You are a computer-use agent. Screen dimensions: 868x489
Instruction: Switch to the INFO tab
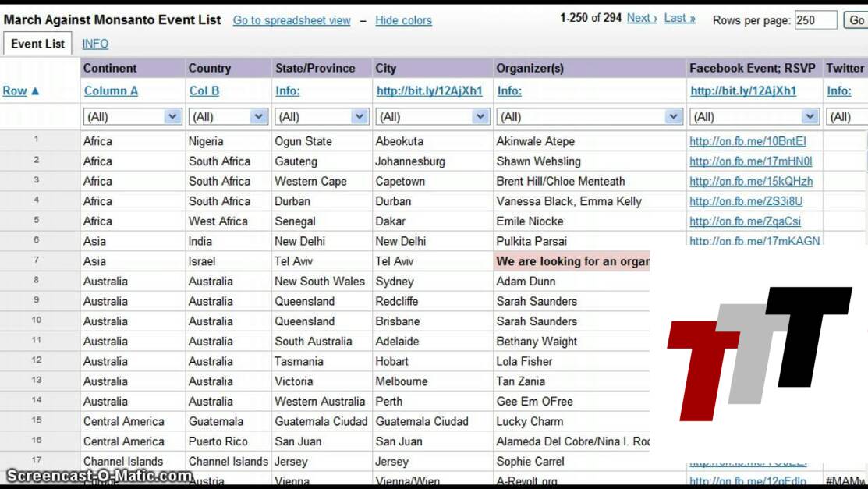[95, 44]
